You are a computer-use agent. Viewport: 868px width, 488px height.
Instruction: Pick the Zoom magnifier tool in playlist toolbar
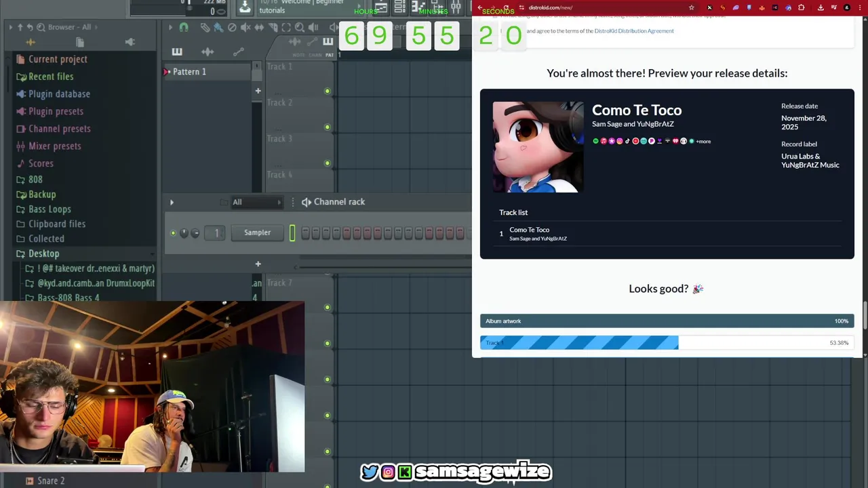coord(300,27)
